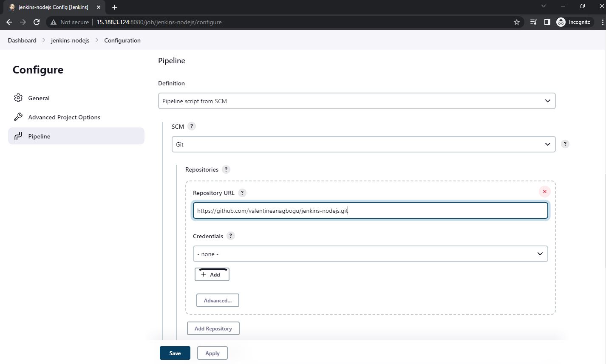Click the help icon beside Repositories
The width and height of the screenshot is (606, 364).
[x=226, y=169]
